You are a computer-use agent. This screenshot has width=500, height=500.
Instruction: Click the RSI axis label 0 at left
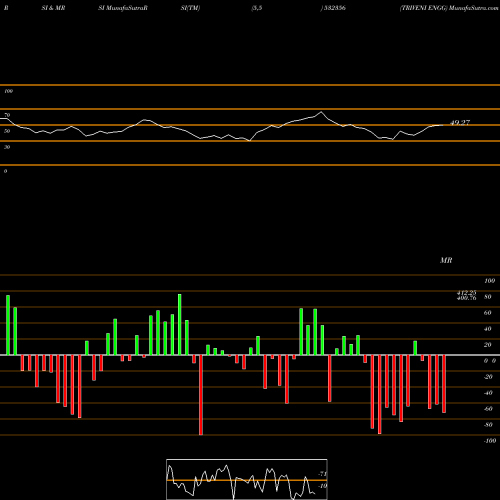point(5,171)
